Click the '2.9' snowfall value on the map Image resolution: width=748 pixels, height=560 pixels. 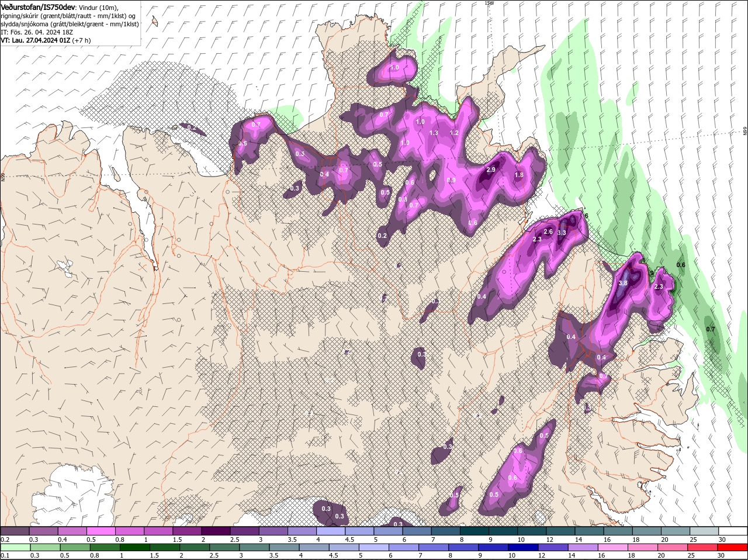click(491, 170)
